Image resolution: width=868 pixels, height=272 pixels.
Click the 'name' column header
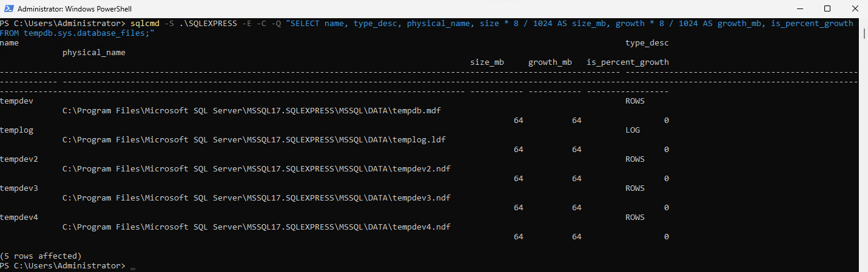pyautogui.click(x=10, y=43)
